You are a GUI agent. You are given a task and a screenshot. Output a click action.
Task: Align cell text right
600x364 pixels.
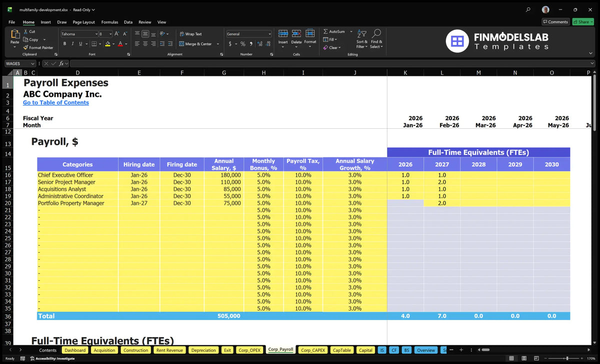coord(153,44)
